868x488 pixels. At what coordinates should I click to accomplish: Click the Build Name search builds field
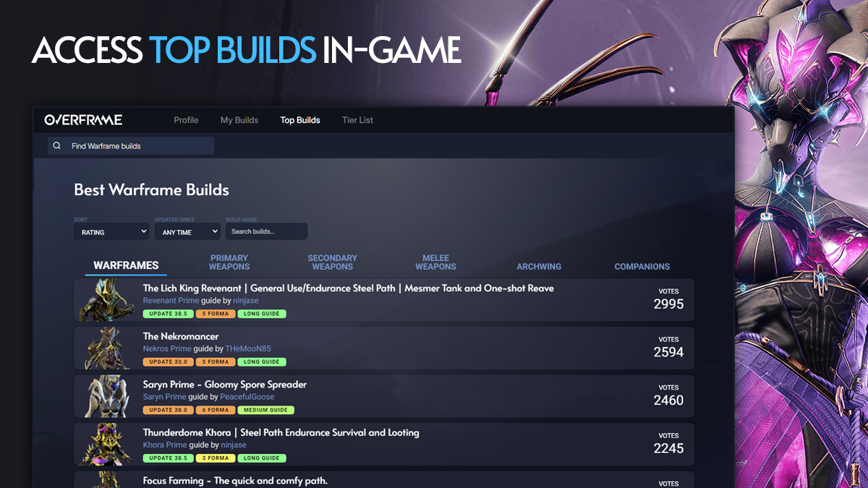(x=266, y=232)
